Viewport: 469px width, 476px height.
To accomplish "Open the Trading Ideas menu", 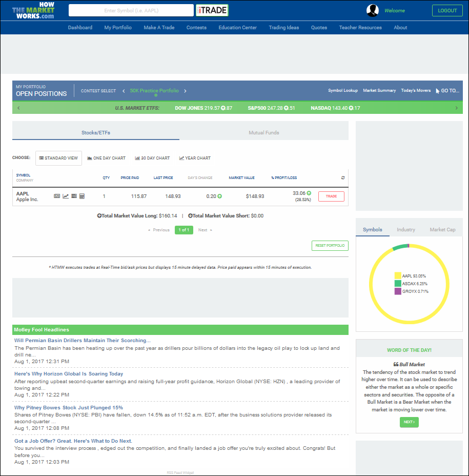I will 284,28.
